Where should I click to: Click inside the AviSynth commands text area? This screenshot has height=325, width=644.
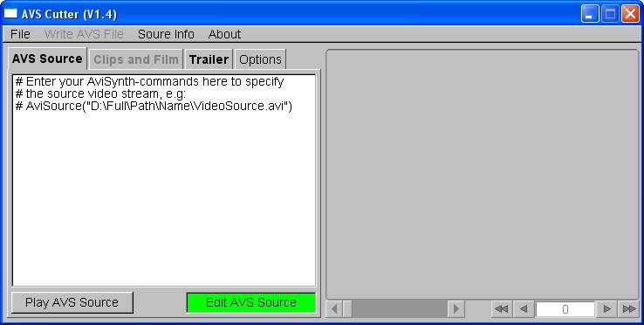164,180
